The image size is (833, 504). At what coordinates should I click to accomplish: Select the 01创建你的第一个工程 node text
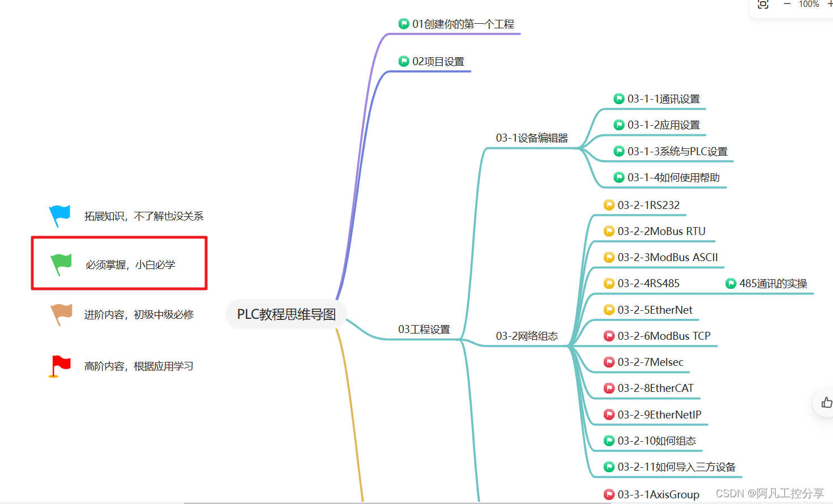coord(463,24)
